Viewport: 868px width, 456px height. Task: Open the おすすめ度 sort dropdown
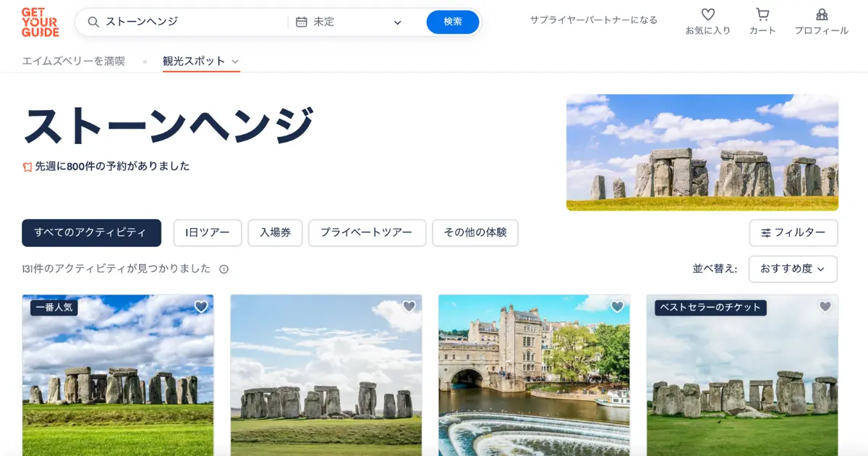[x=793, y=269]
